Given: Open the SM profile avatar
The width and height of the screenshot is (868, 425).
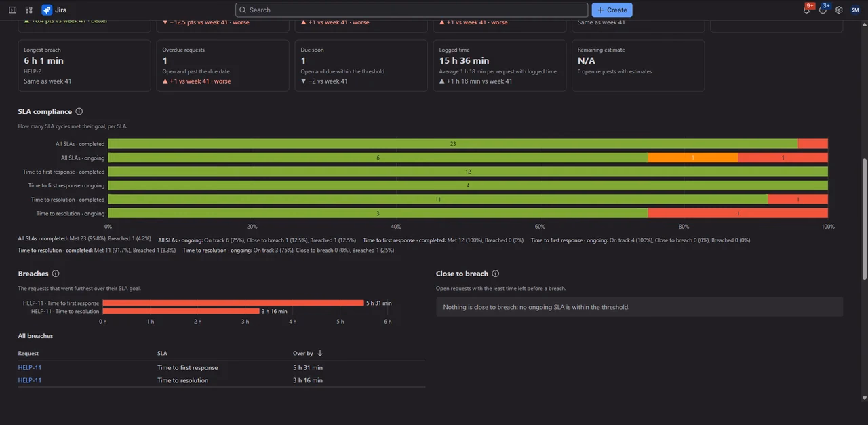Looking at the screenshot, I should [x=854, y=10].
